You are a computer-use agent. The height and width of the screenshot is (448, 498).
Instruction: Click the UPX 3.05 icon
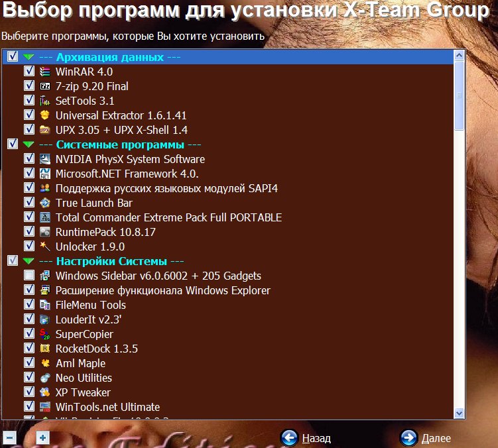(45, 130)
